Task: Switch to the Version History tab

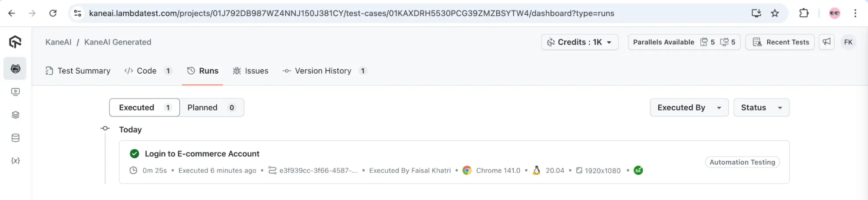Action: 324,71
